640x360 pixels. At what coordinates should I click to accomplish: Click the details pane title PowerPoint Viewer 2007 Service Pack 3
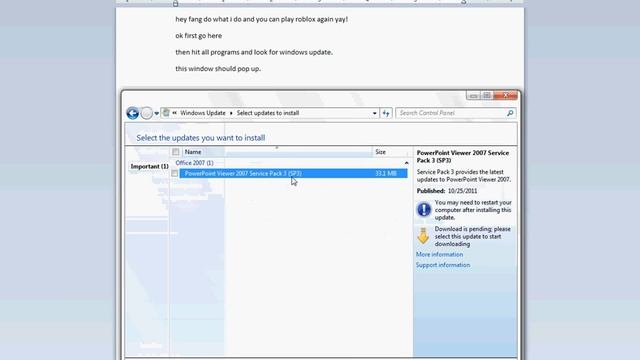[x=463, y=157]
